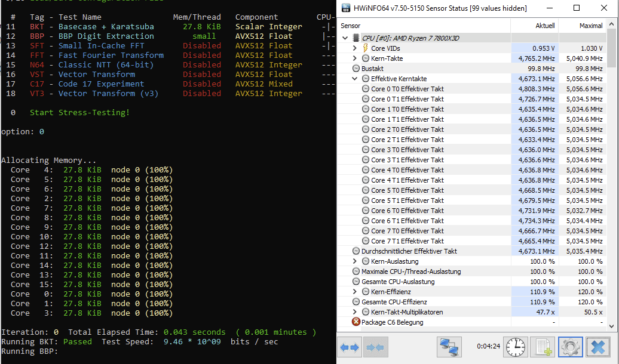Click the clock icon beside Kern-Takte
Screen dimensions: 619x364
366,58
